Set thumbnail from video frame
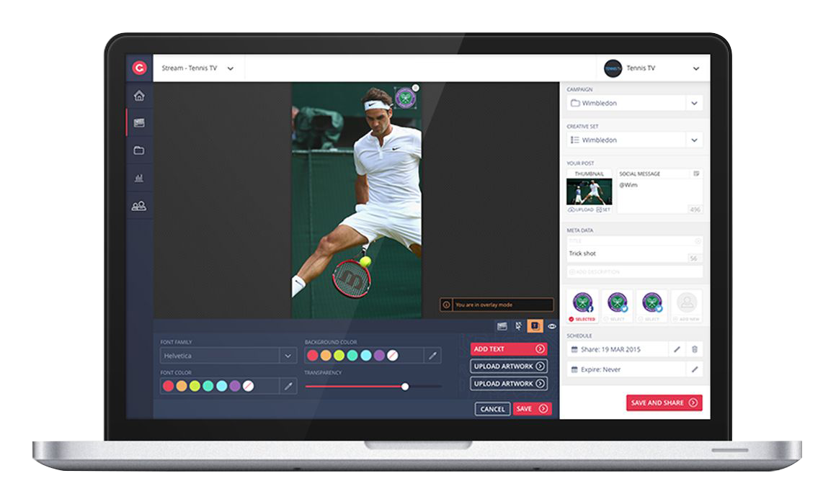This screenshot has height=504, width=836. click(603, 210)
